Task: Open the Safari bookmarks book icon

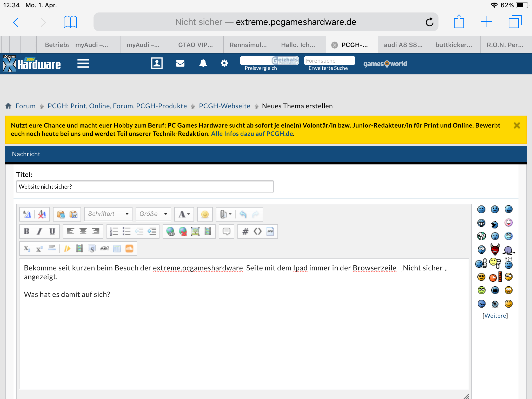Action: pyautogui.click(x=70, y=22)
